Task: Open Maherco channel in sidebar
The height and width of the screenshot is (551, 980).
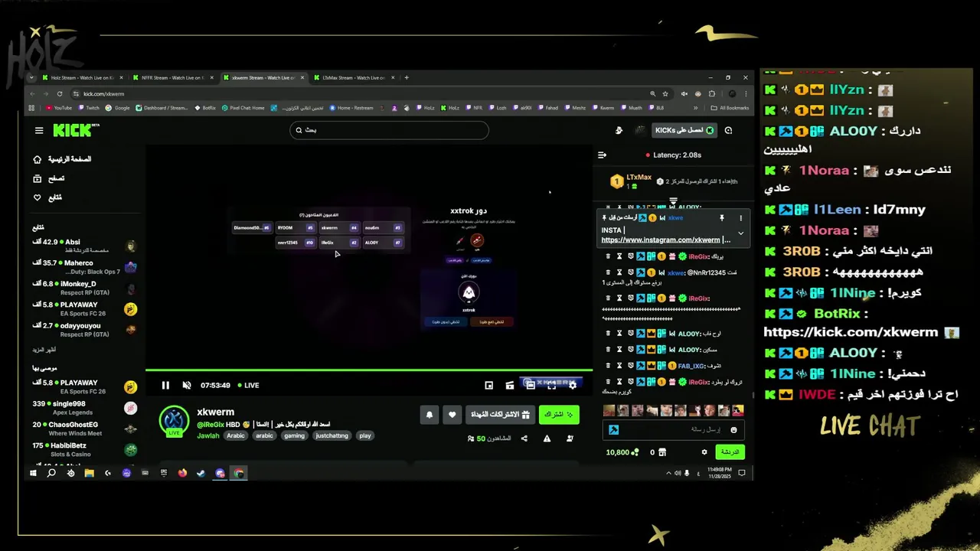Action: 84,267
